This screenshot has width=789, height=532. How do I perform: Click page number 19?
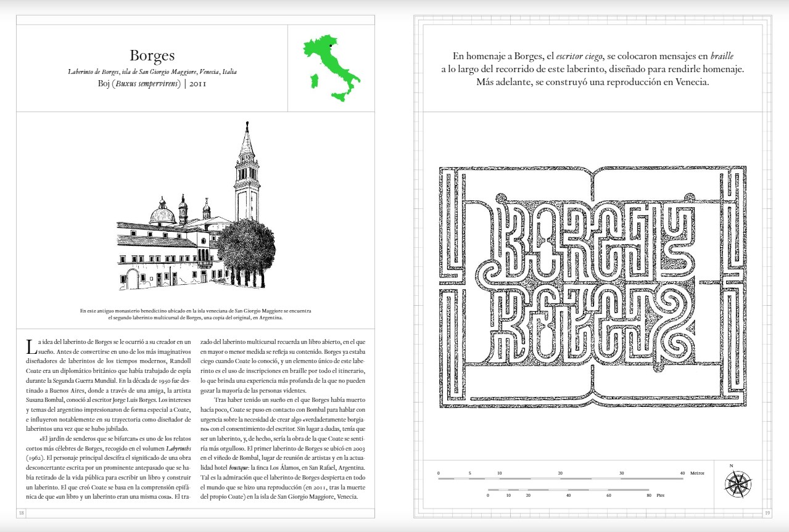[x=767, y=512]
